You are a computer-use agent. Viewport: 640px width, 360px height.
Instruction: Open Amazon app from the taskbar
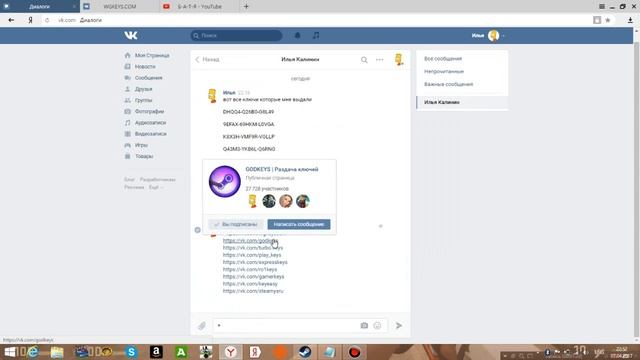pos(156,352)
